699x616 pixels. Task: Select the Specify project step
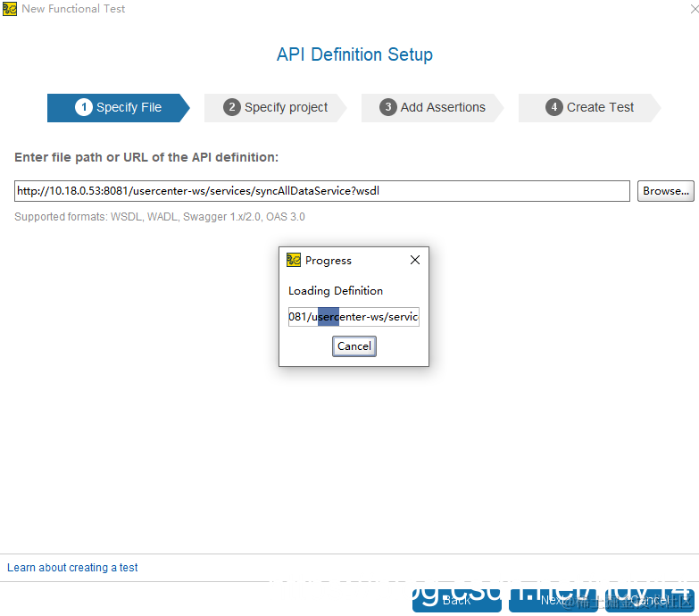(x=276, y=108)
